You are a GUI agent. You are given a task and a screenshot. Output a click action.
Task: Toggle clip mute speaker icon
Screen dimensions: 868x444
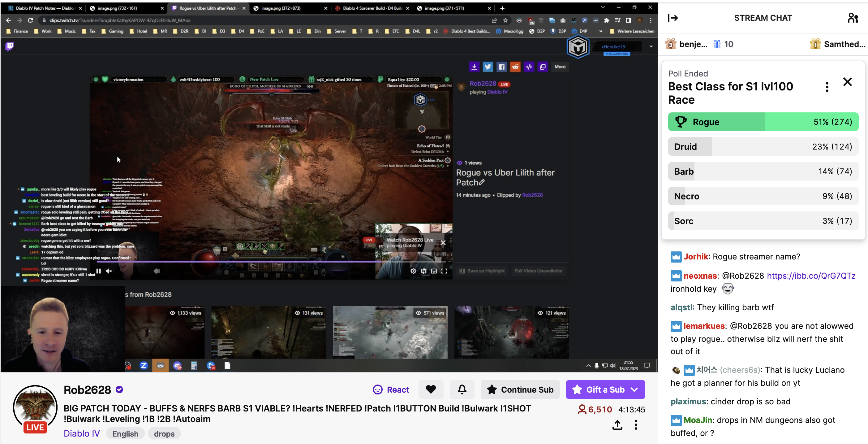click(109, 271)
